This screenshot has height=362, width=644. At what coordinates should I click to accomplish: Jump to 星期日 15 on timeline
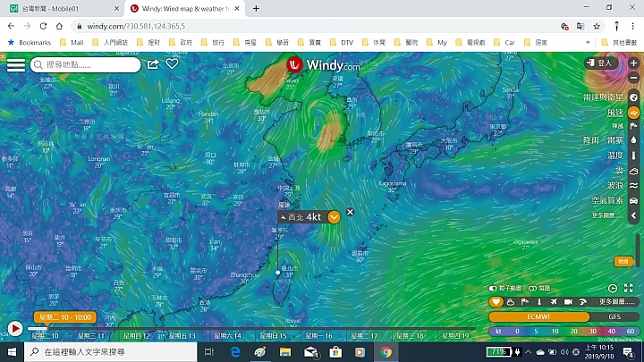(x=273, y=336)
